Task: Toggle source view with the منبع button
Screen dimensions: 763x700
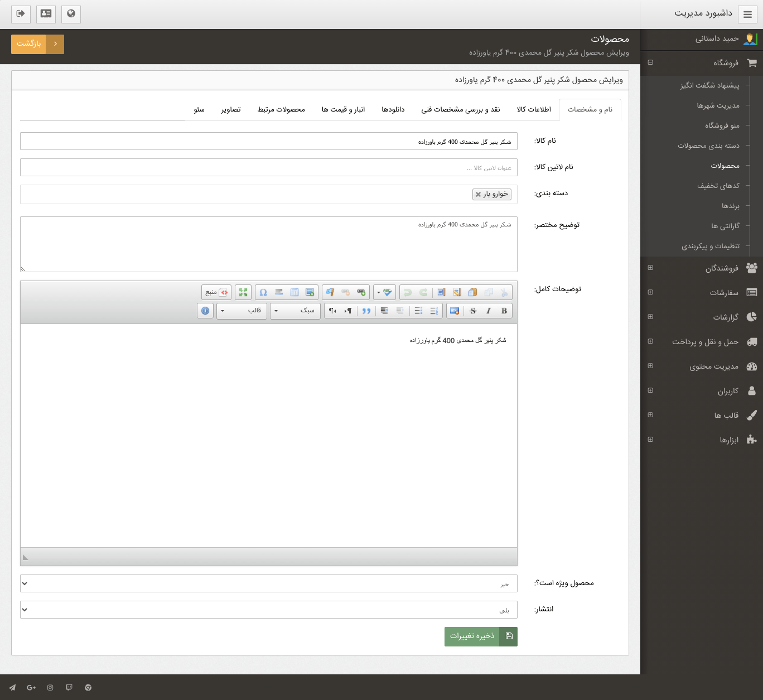Action: (x=216, y=292)
